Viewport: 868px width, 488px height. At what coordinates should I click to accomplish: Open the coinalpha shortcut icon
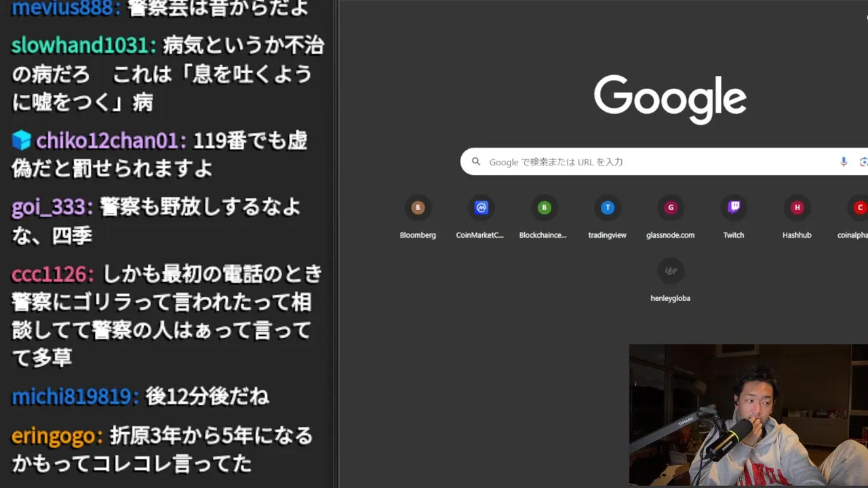(x=859, y=207)
